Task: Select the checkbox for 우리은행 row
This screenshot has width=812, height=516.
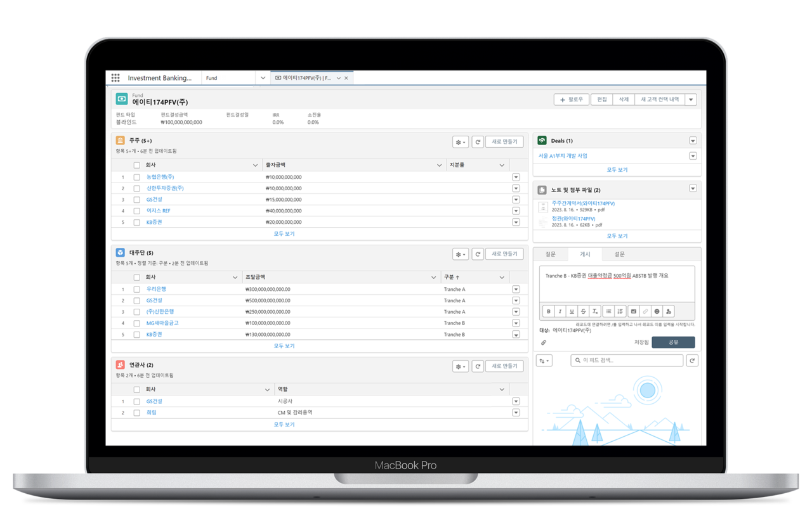Action: coord(136,290)
